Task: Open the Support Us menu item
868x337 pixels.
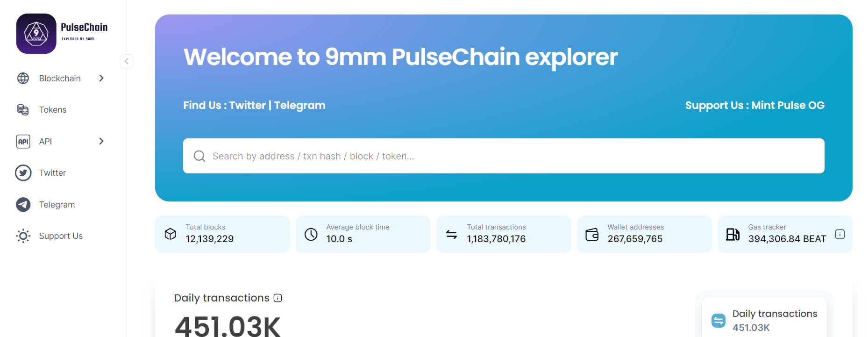Action: [61, 236]
